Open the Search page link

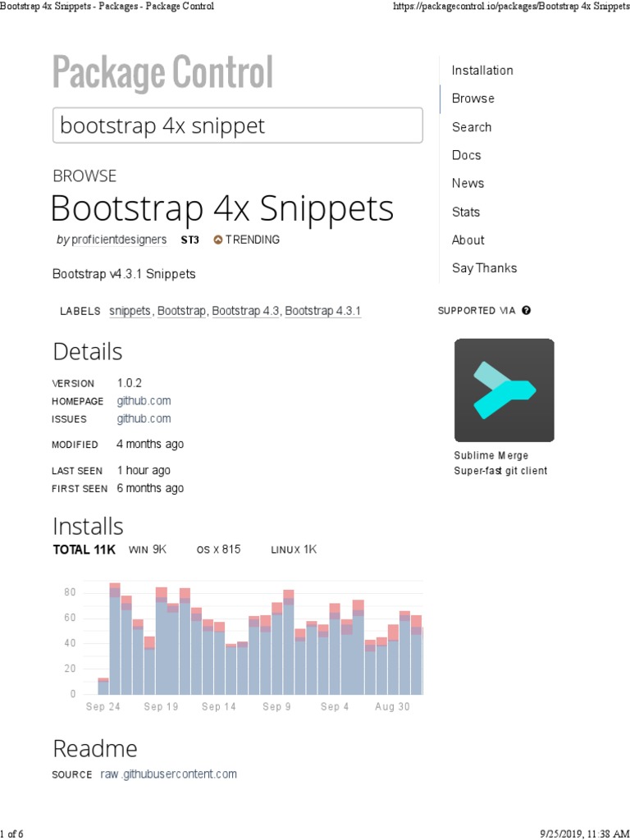pyautogui.click(x=472, y=127)
